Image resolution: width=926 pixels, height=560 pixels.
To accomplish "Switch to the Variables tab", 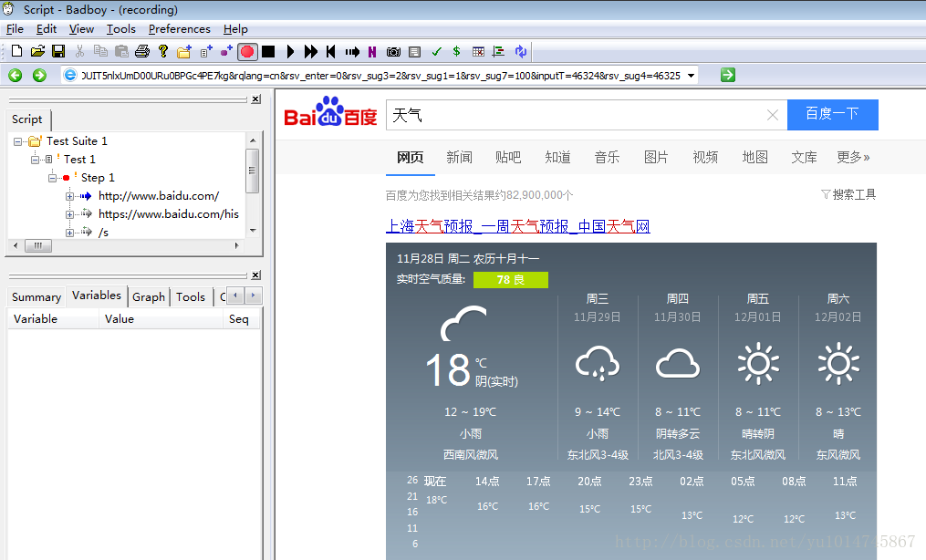I will (97, 295).
